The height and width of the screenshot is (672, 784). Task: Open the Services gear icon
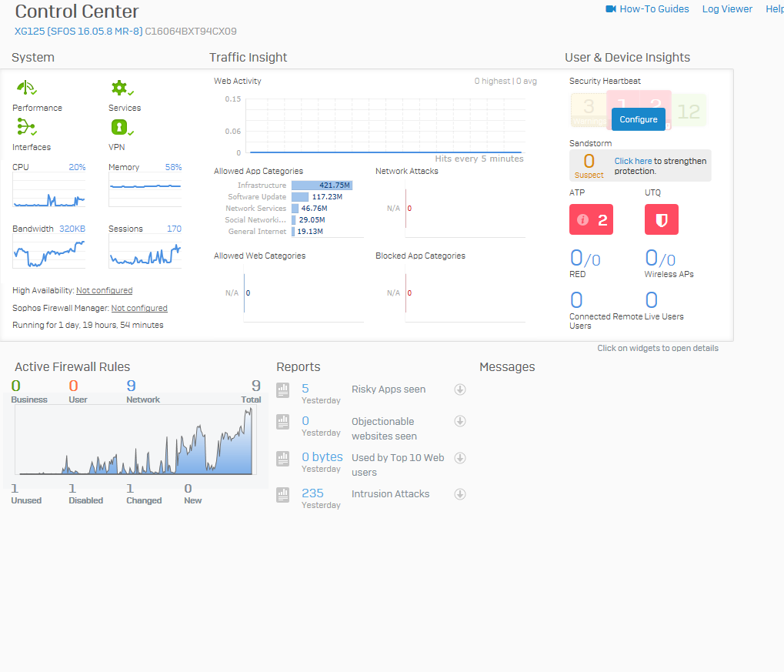pos(122,88)
